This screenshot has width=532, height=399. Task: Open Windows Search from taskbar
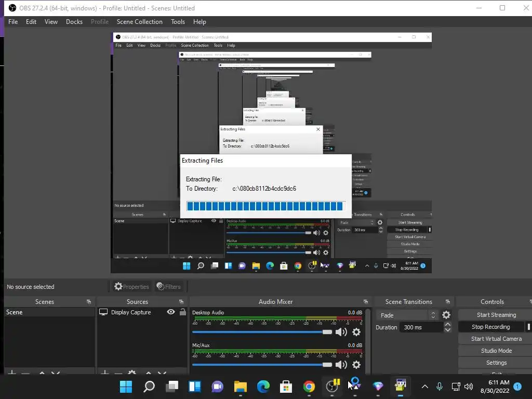coord(149,387)
